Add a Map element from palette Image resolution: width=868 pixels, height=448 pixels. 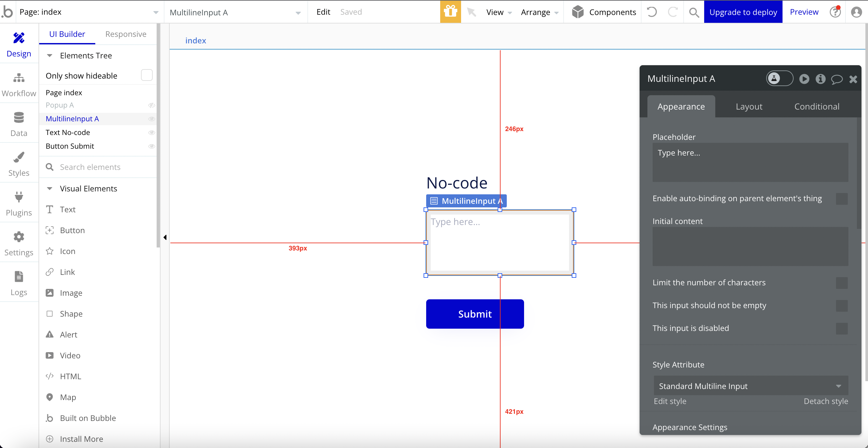[x=68, y=397]
